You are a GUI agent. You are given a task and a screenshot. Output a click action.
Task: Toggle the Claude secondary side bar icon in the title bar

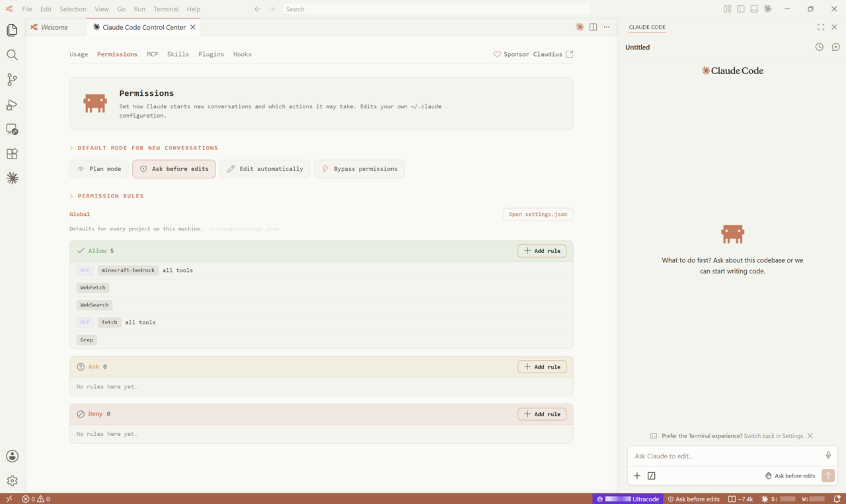point(767,9)
